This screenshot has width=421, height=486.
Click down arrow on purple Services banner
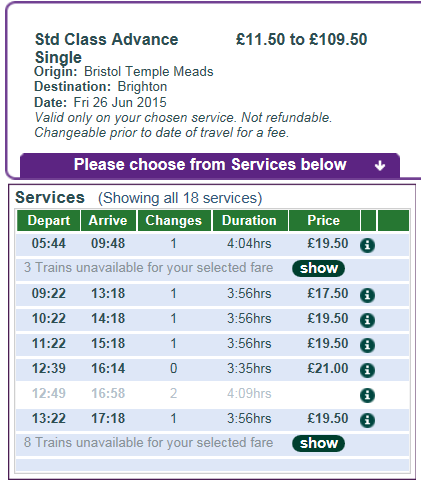click(x=380, y=165)
